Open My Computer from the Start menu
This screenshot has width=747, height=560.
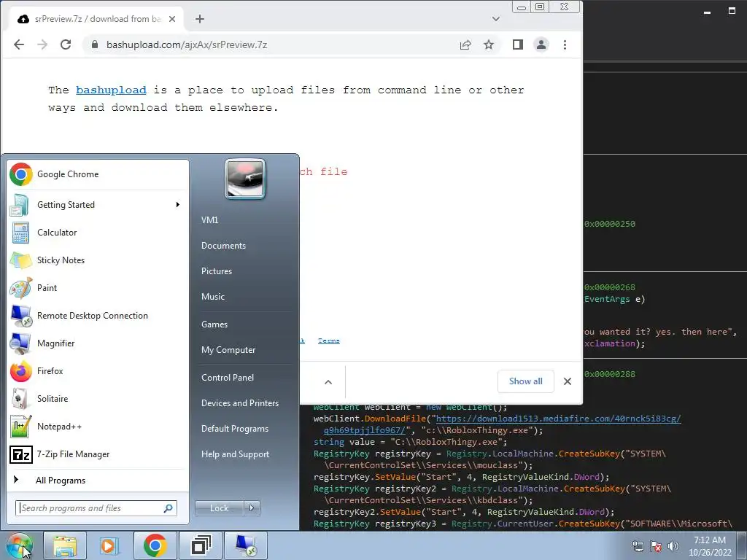228,350
